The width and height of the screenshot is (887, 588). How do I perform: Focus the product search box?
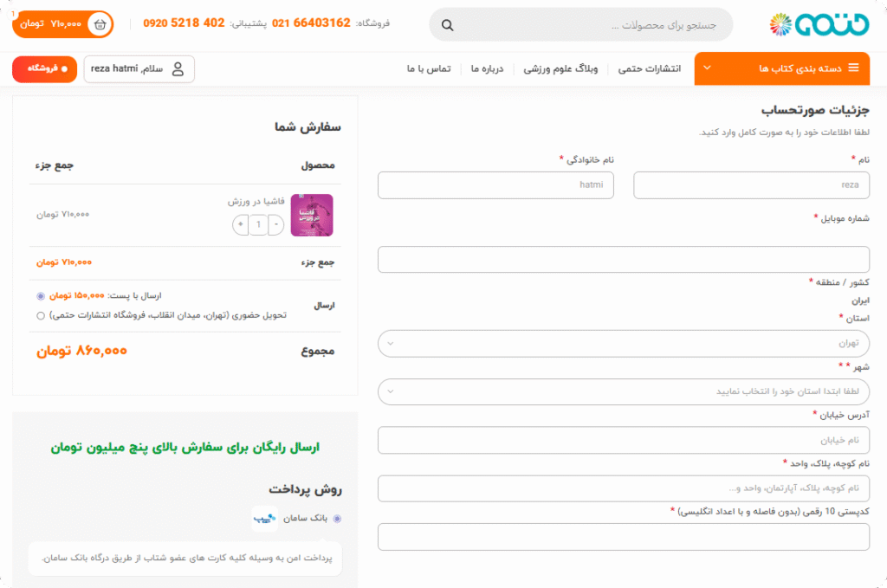[581, 25]
